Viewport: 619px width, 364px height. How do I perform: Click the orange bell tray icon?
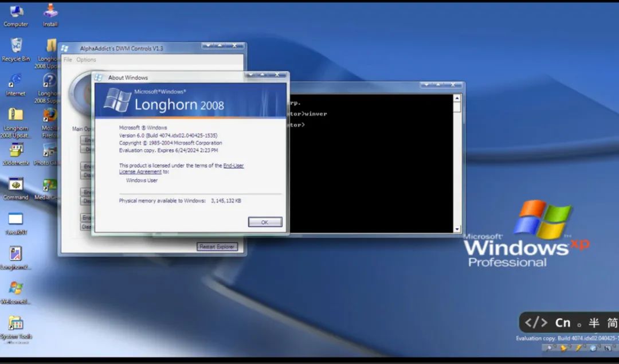point(564,348)
